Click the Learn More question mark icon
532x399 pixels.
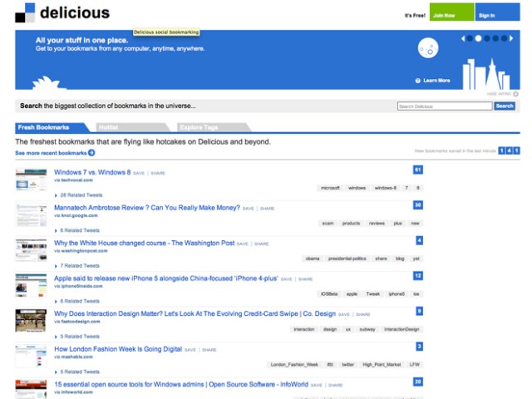click(417, 81)
